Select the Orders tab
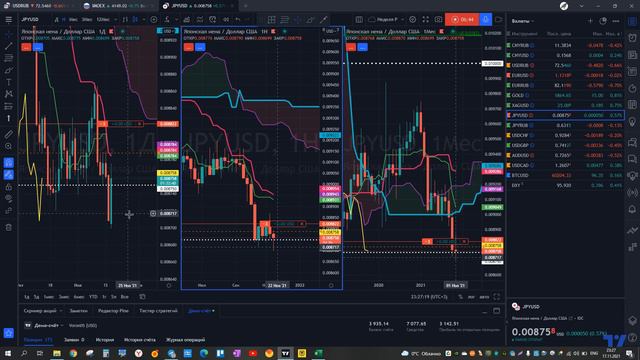 coord(74,340)
